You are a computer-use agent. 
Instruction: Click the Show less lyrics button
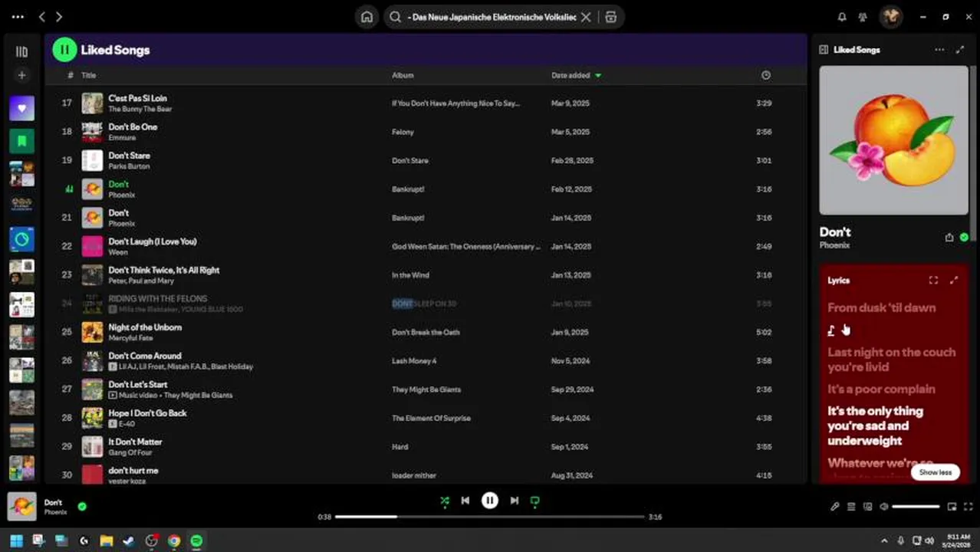936,472
